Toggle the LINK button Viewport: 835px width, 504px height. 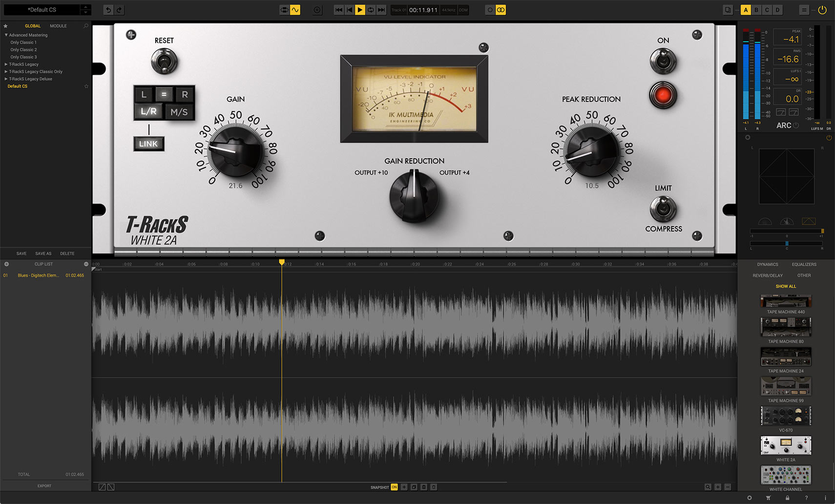[148, 144]
